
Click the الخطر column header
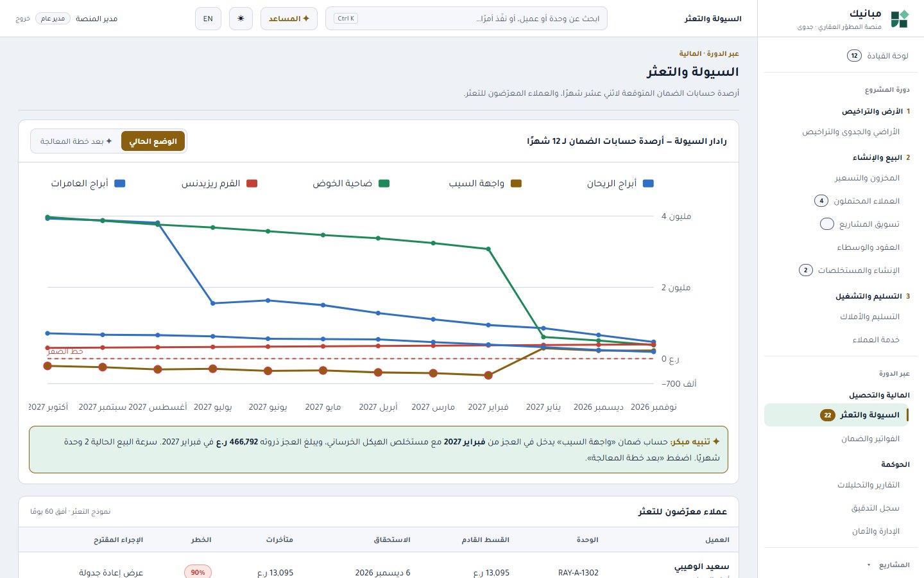tap(201, 540)
